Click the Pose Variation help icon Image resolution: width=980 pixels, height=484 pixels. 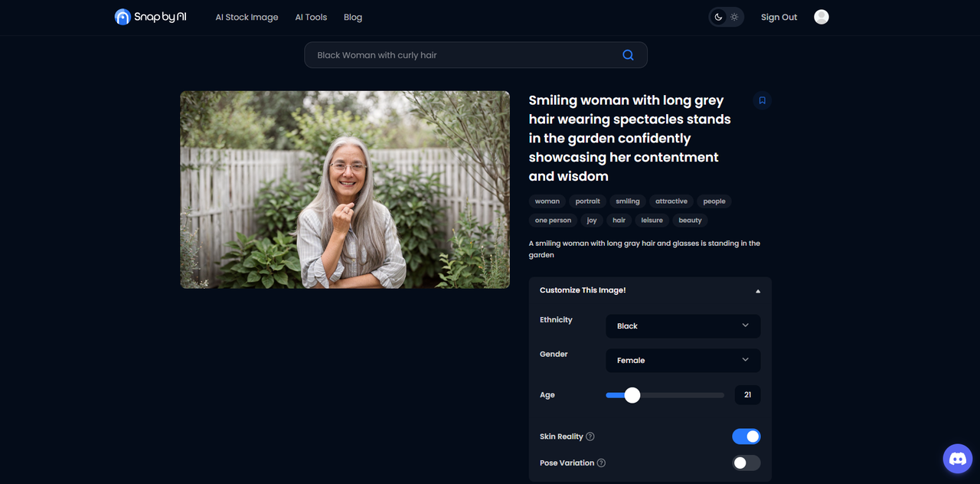pos(601,463)
